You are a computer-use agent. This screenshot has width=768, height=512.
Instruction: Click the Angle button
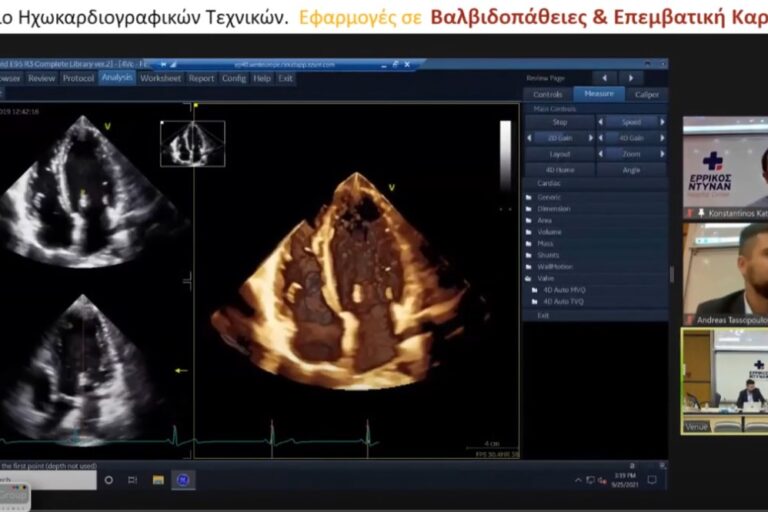631,170
